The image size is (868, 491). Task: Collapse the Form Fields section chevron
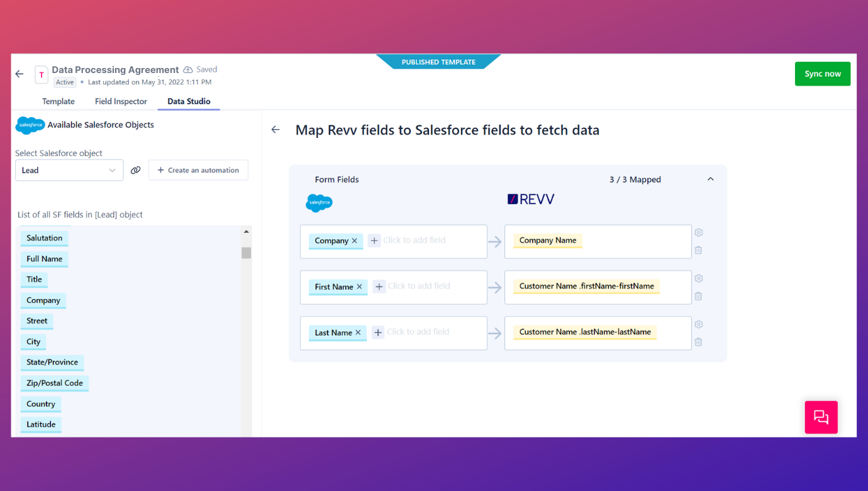[x=710, y=179]
